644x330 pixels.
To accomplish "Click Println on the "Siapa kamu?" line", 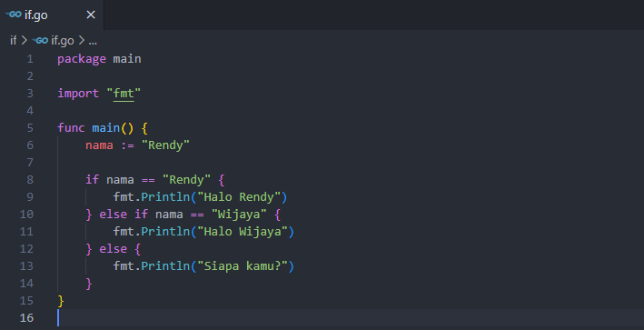I will click(165, 265).
